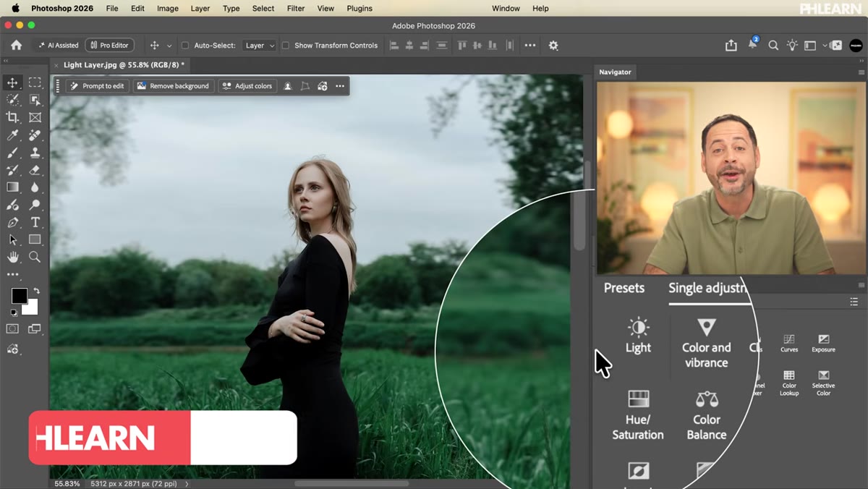
Task: Select the Move tool
Action: [12, 82]
